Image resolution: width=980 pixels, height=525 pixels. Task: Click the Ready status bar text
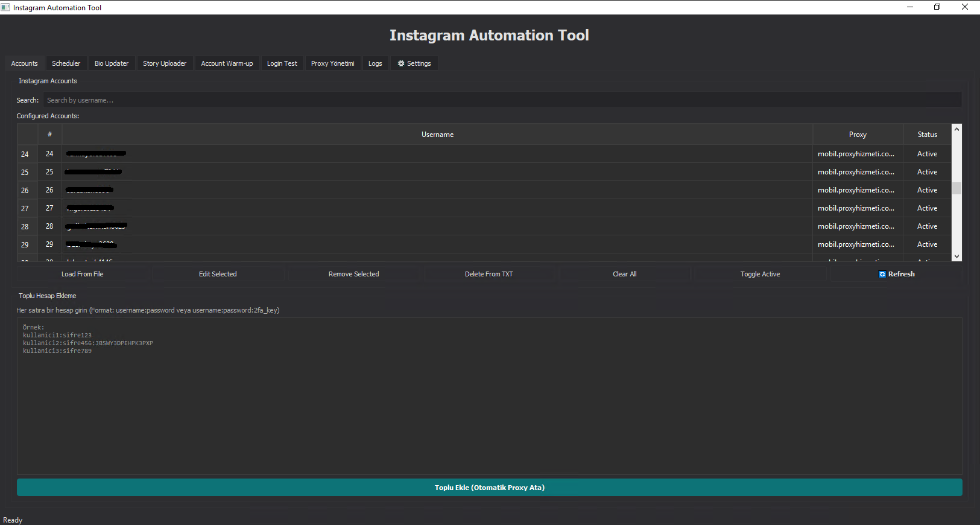pyautogui.click(x=13, y=520)
